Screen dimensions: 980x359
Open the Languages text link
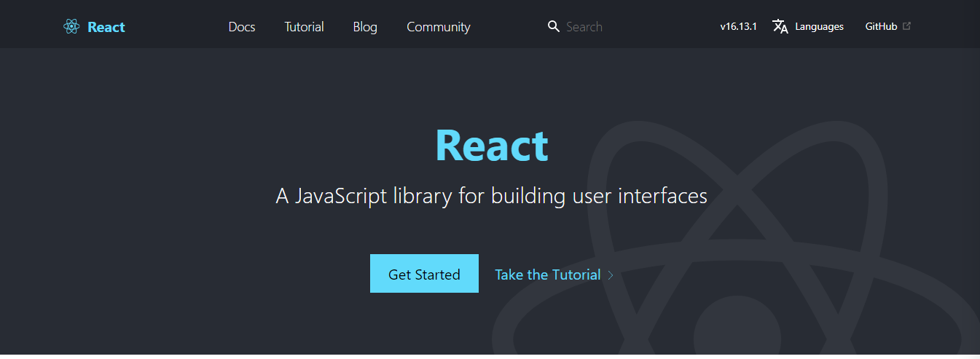click(819, 27)
